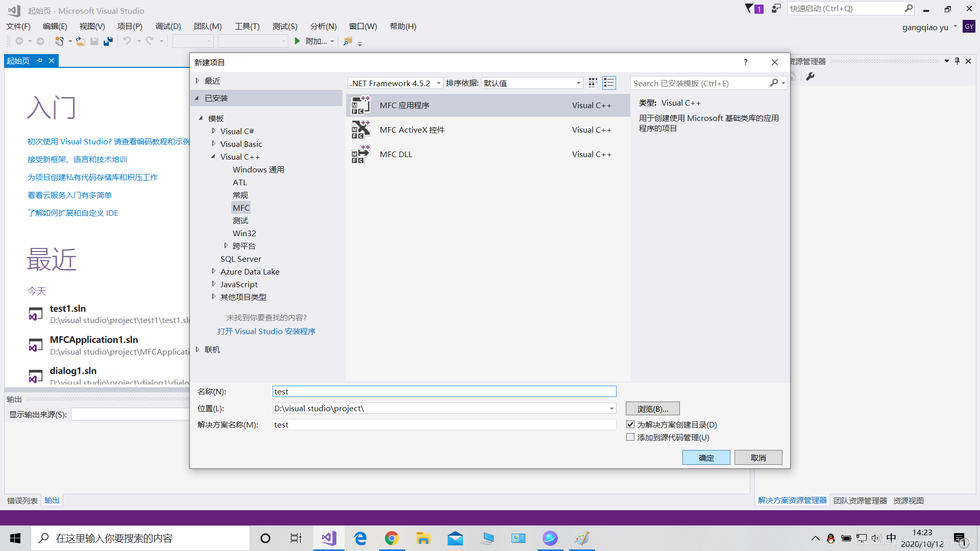
Task: Open the .NET Framework 4.5.2 version dropdown
Action: tap(396, 83)
